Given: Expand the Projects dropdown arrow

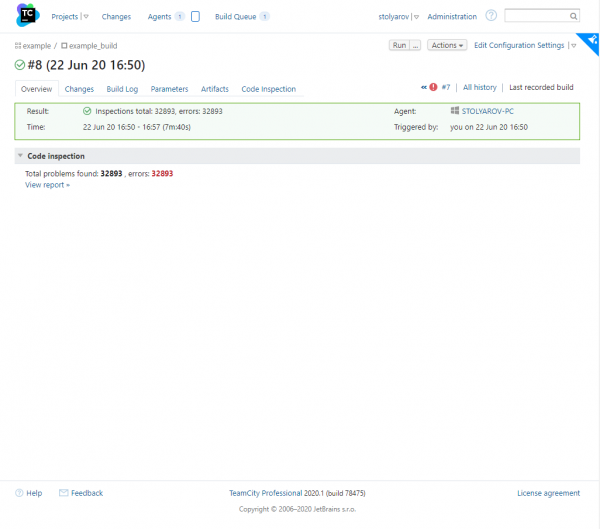Looking at the screenshot, I should tap(85, 17).
